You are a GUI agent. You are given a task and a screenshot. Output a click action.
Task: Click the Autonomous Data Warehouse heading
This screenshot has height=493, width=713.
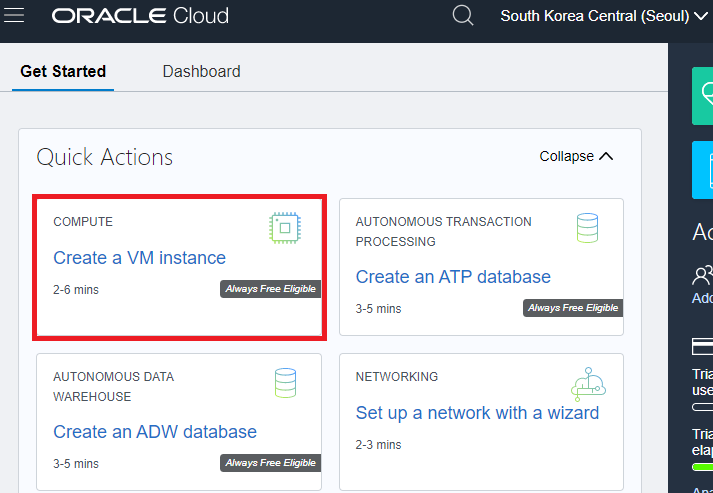point(113,387)
